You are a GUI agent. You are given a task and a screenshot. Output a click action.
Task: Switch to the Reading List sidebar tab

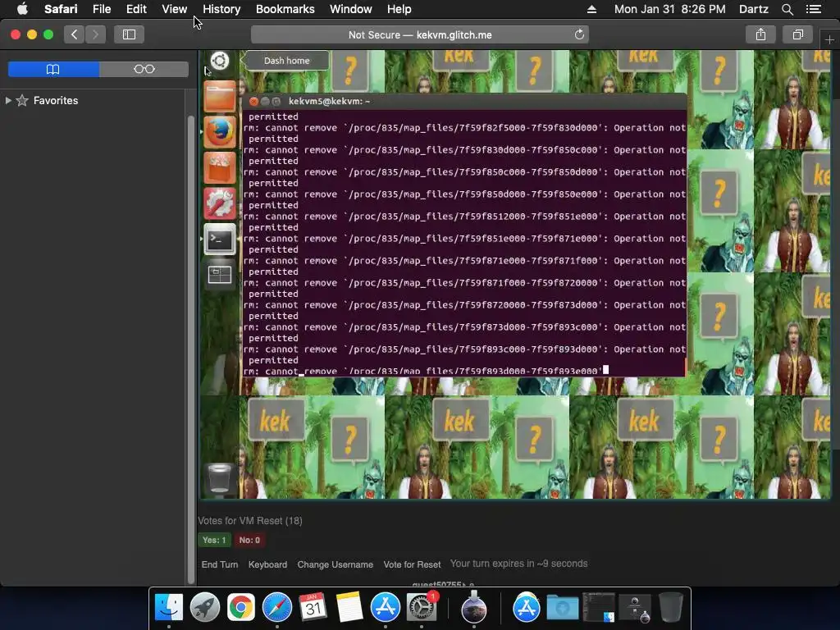[144, 69]
